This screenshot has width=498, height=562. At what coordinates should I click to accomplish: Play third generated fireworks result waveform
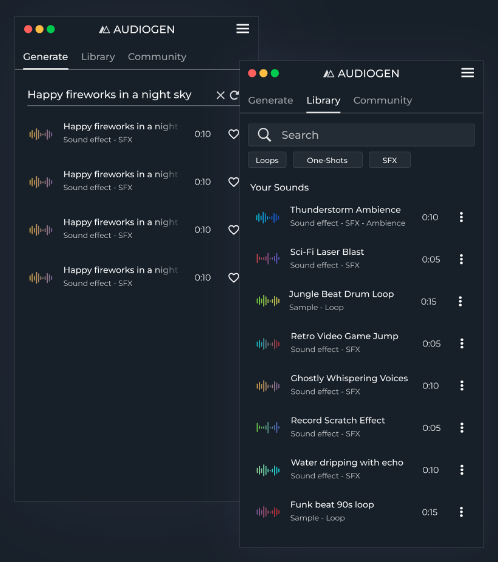tap(41, 230)
